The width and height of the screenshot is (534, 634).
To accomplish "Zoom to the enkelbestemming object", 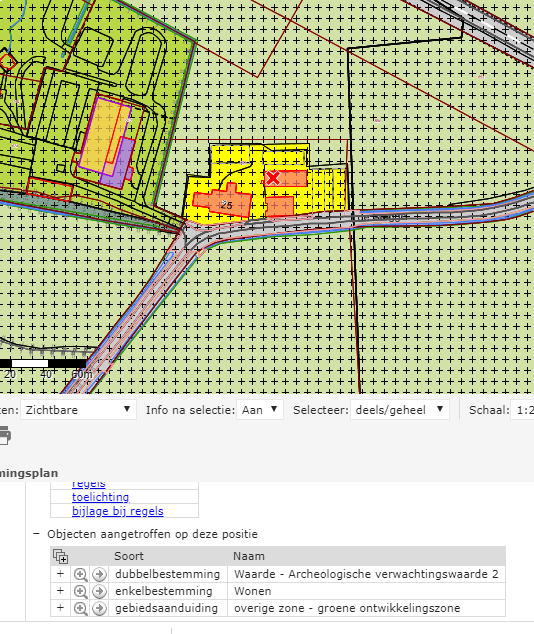I will click(80, 591).
